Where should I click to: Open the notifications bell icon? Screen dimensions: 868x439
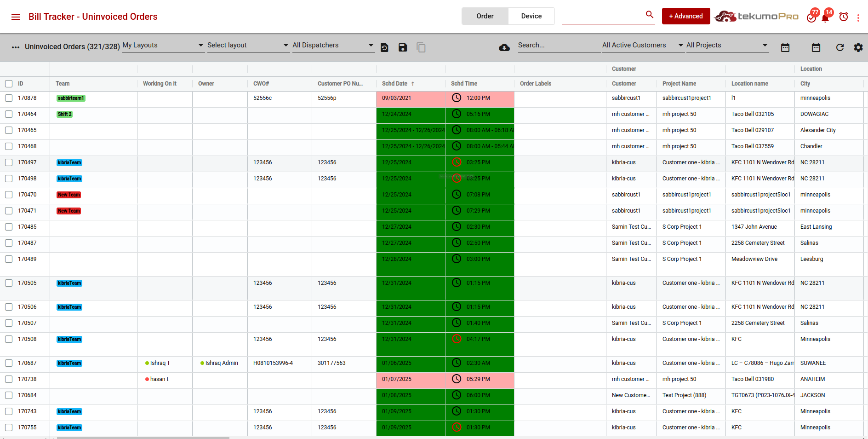point(826,17)
